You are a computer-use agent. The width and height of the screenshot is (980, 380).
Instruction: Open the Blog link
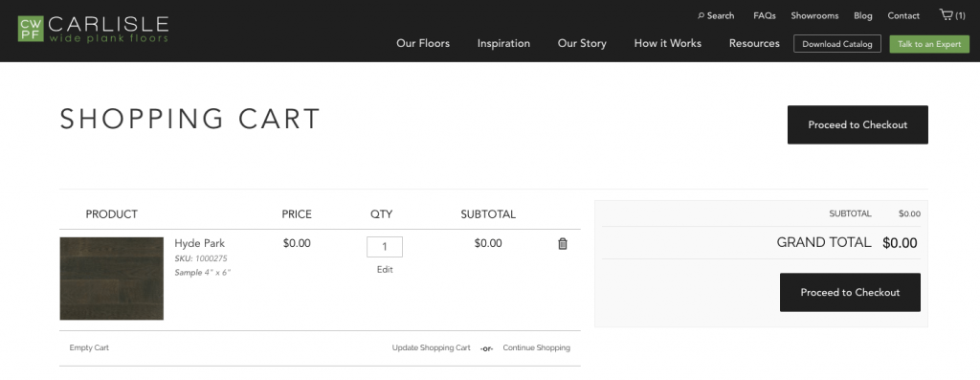point(862,15)
